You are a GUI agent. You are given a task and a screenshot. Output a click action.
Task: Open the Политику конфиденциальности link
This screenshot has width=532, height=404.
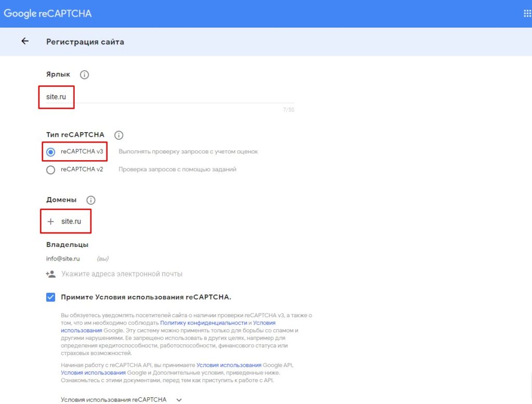[203, 323]
